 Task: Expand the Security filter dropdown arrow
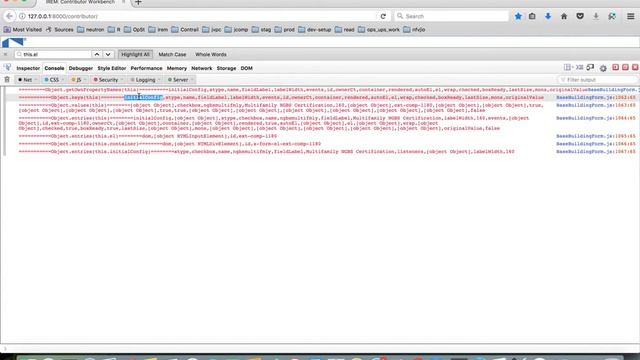122,80
